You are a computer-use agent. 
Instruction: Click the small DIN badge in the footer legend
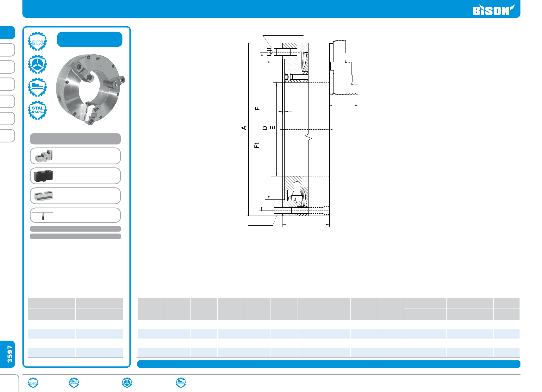tap(33, 383)
